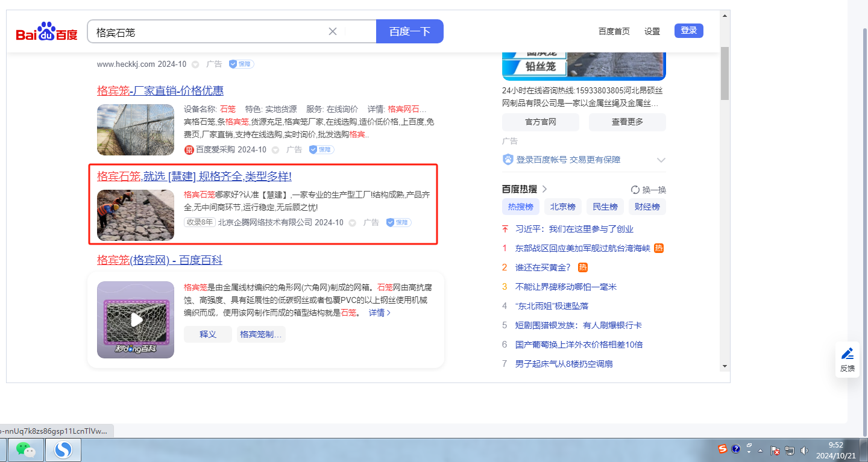Open WeChat from the taskbar

[25, 449]
